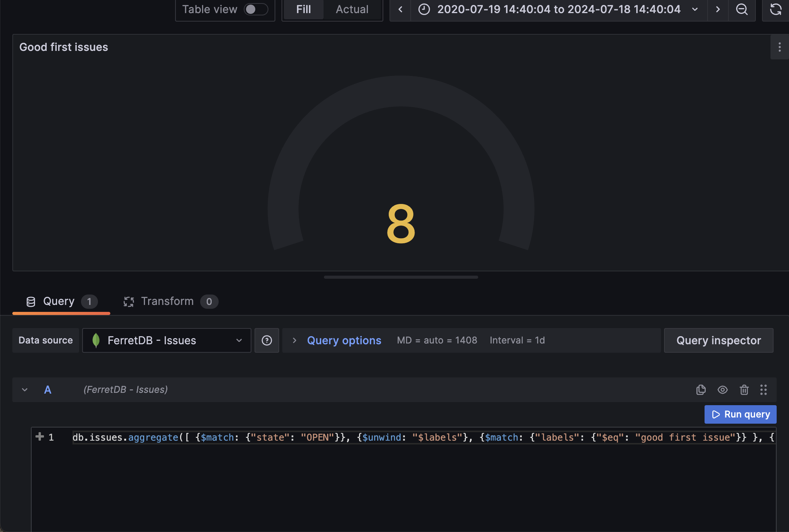Open the time range picker

(x=558, y=9)
